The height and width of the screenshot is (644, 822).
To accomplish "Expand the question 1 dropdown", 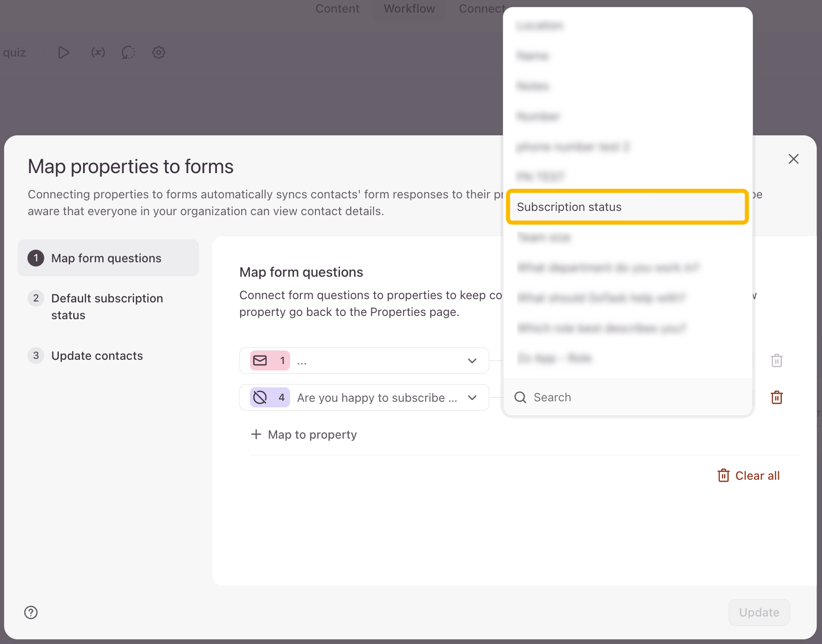I will pyautogui.click(x=472, y=361).
